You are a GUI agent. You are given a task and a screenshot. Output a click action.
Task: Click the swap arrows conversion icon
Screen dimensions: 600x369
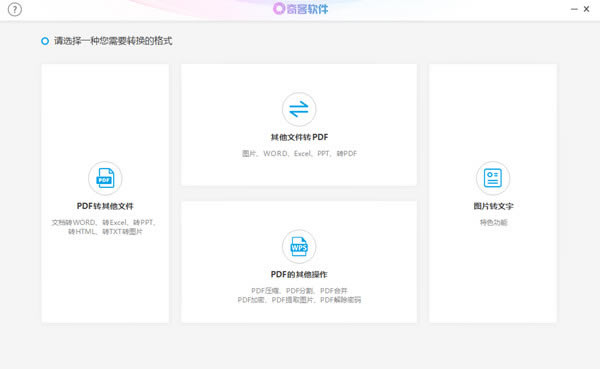pyautogui.click(x=299, y=109)
